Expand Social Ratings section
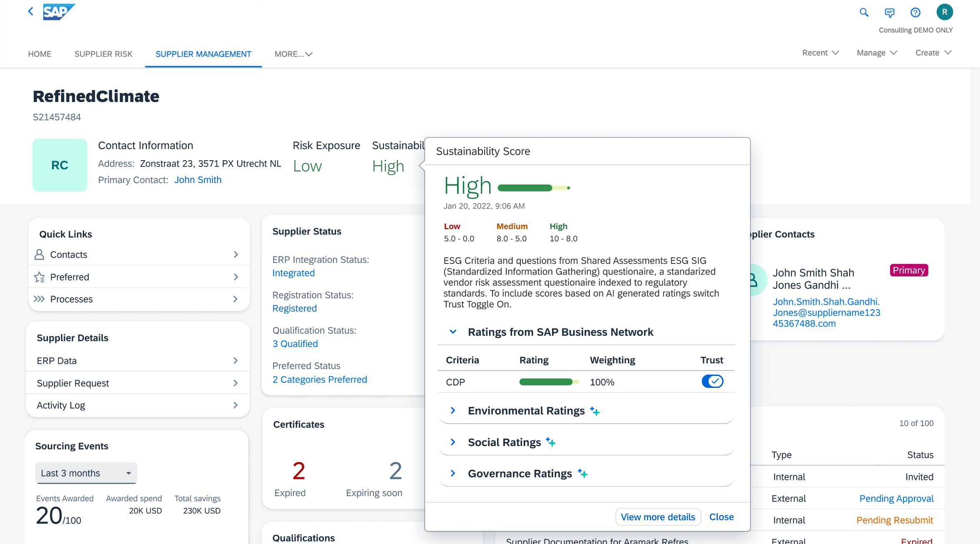 (x=453, y=442)
